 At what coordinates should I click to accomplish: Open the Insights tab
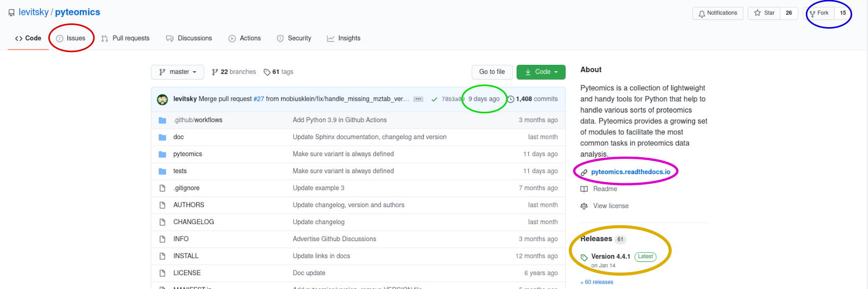(344, 38)
